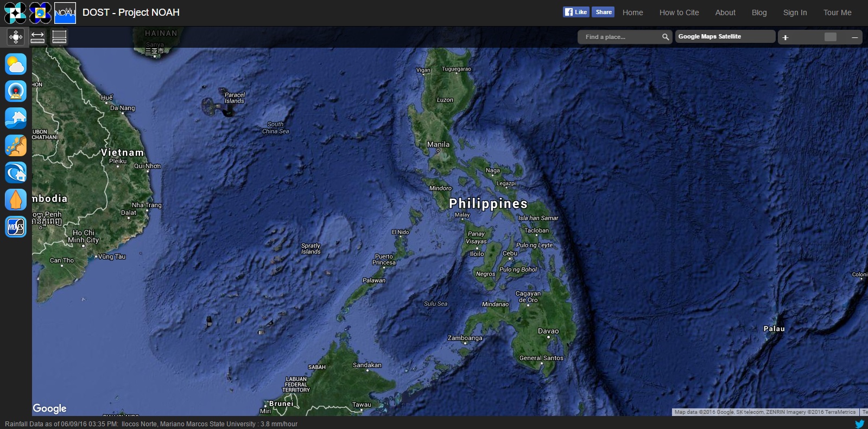Open the Google Maps Satellite basemap dropdown
Image resolution: width=868 pixels, height=429 pixels.
[725, 36]
